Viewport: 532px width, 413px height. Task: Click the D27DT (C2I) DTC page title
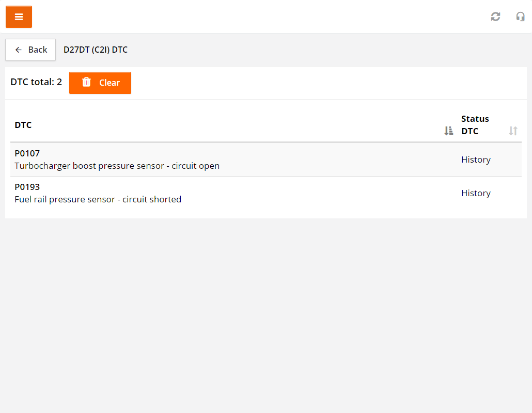click(x=96, y=50)
